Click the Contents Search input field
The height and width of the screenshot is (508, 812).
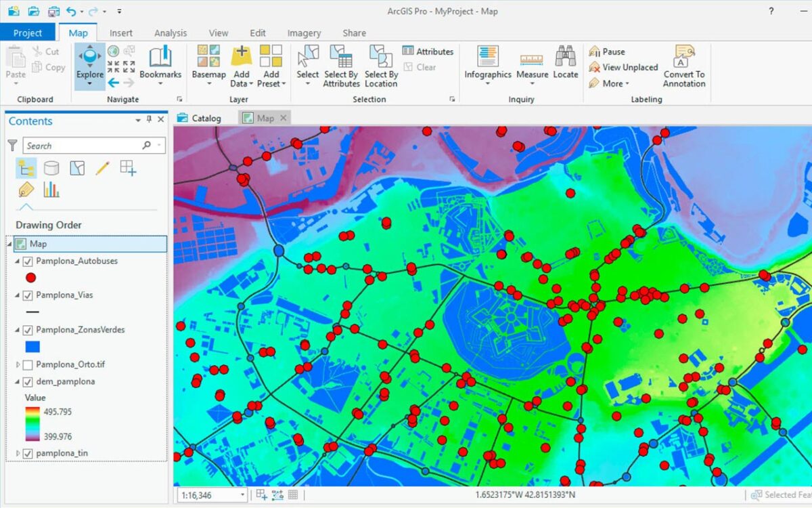93,146
